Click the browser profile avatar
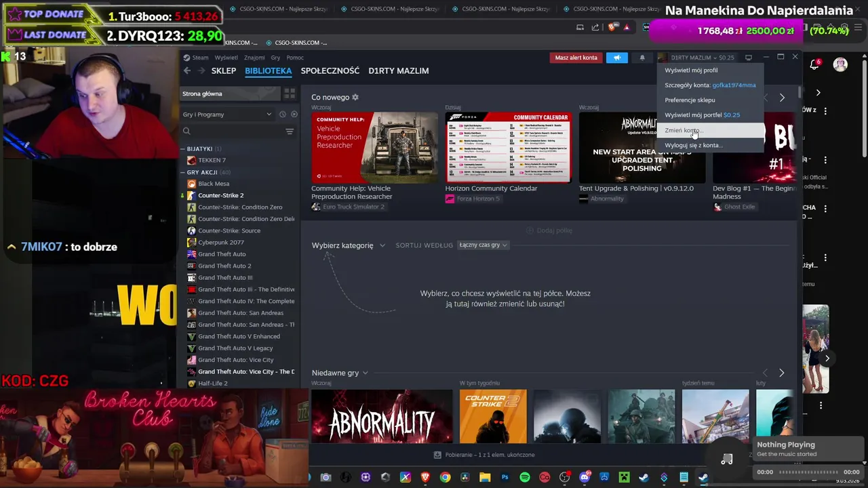Image resolution: width=868 pixels, height=488 pixels. coord(840,65)
